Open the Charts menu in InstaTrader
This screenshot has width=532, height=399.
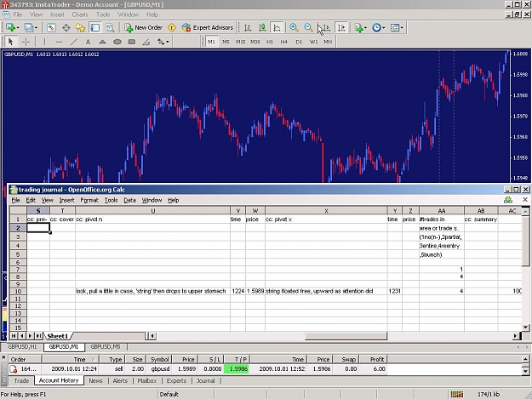tap(80, 14)
